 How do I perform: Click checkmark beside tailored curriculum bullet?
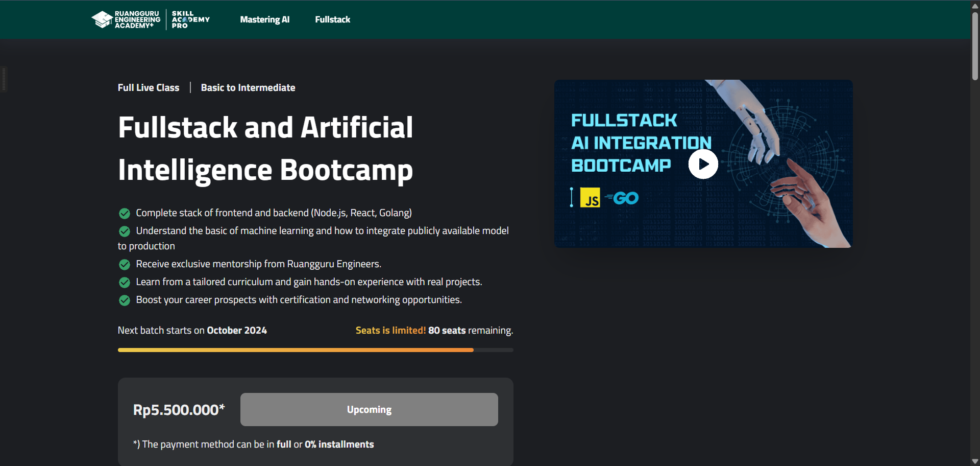pyautogui.click(x=125, y=282)
